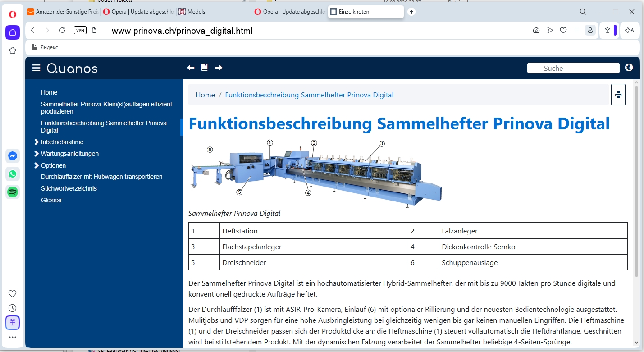The width and height of the screenshot is (644, 352).
Task: Open Durchlauffalzer mit Hubwagen transportieren
Action: point(102,177)
